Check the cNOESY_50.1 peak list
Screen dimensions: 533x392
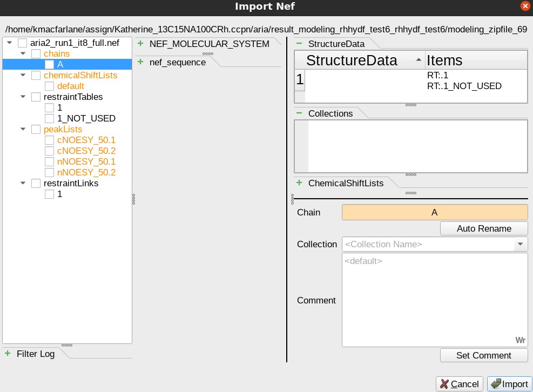(50, 140)
